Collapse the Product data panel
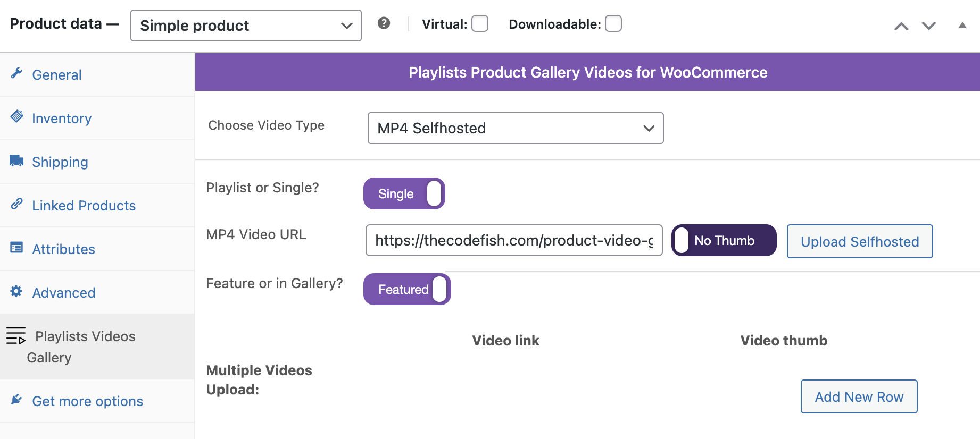980x439 pixels. click(x=962, y=25)
